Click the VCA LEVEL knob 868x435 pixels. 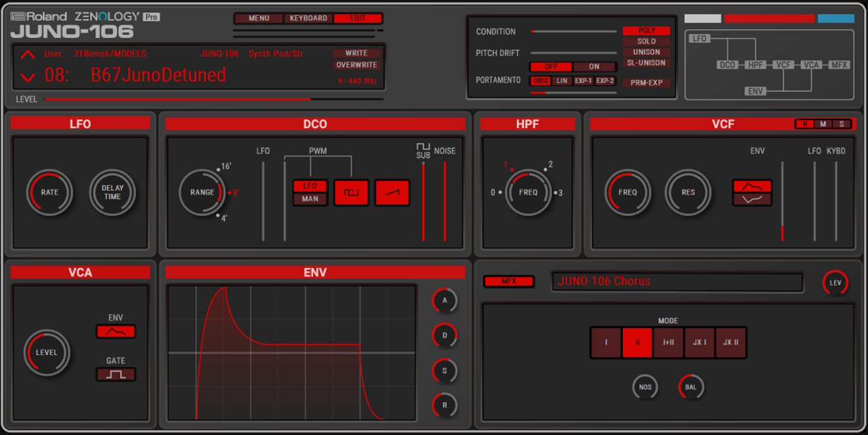[47, 352]
